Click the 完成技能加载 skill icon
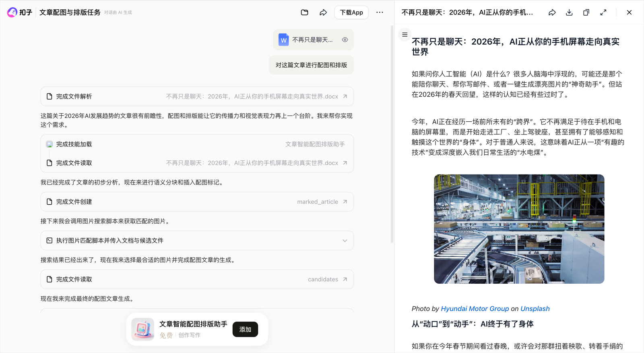 [50, 144]
